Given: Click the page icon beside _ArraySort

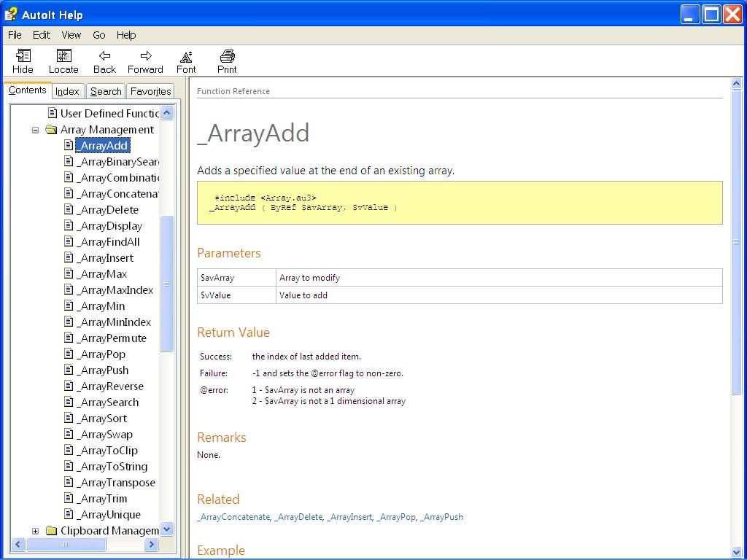Looking at the screenshot, I should point(69,418).
